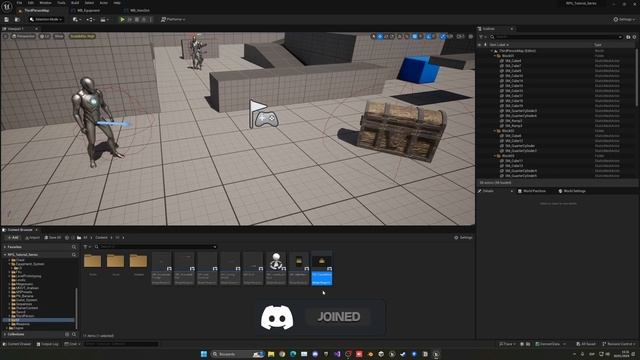Open the Tools menu

pyautogui.click(x=61, y=3)
